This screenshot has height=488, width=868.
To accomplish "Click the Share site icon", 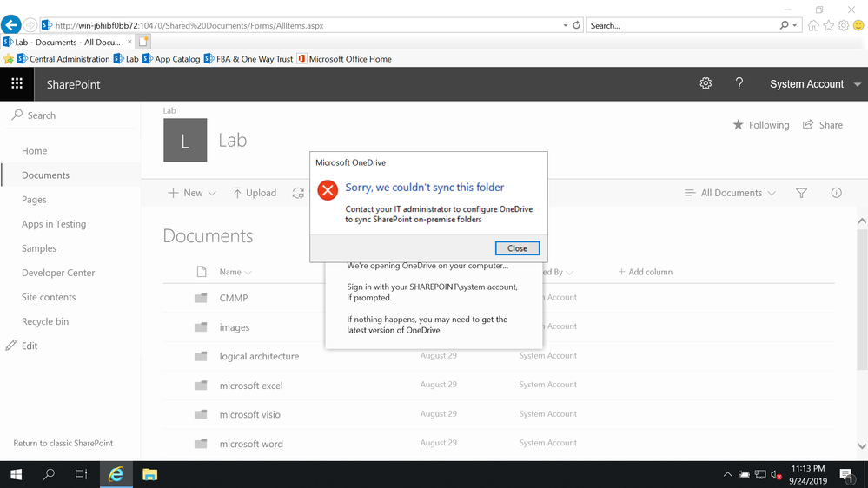I will point(808,124).
